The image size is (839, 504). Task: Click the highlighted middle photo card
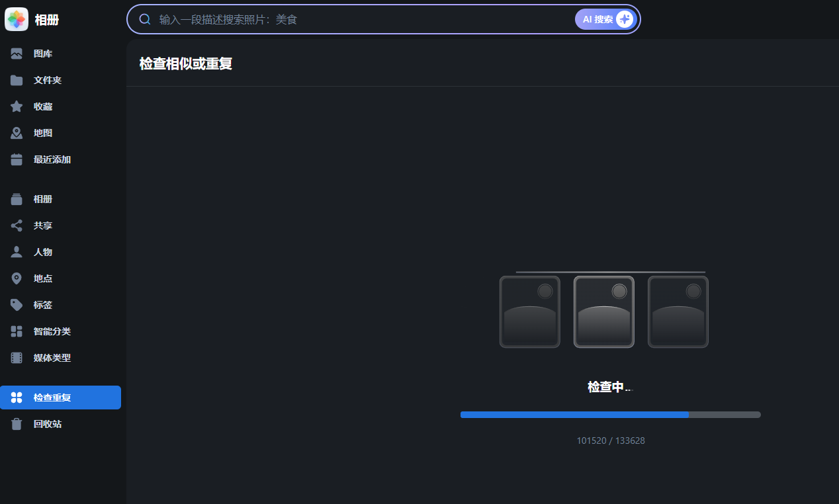pos(604,312)
